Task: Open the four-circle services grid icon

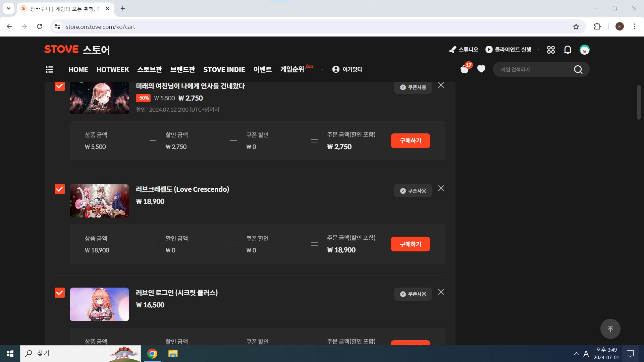Action: click(551, 50)
